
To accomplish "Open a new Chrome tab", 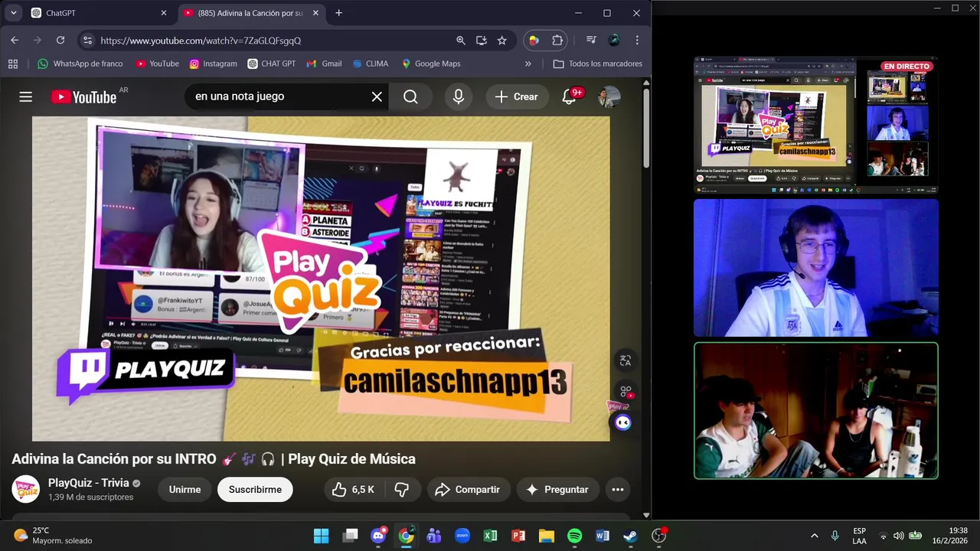I will coord(338,13).
